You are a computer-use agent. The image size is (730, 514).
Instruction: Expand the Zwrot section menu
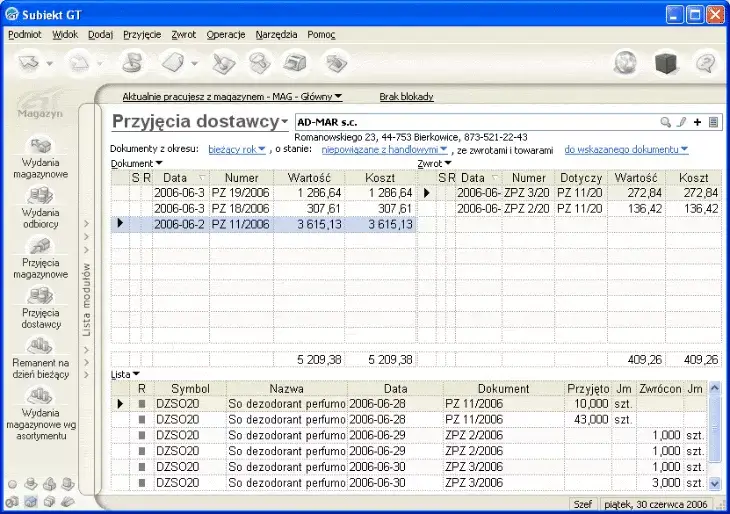click(434, 163)
